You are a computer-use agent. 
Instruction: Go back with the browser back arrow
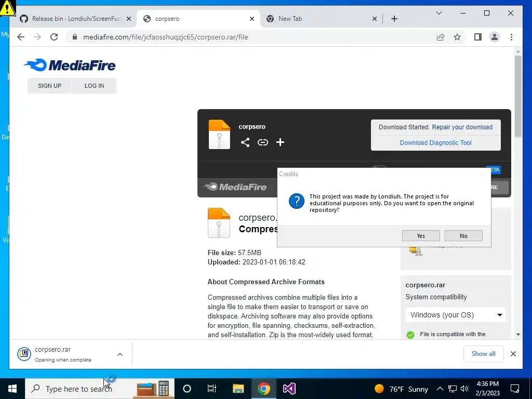21,37
